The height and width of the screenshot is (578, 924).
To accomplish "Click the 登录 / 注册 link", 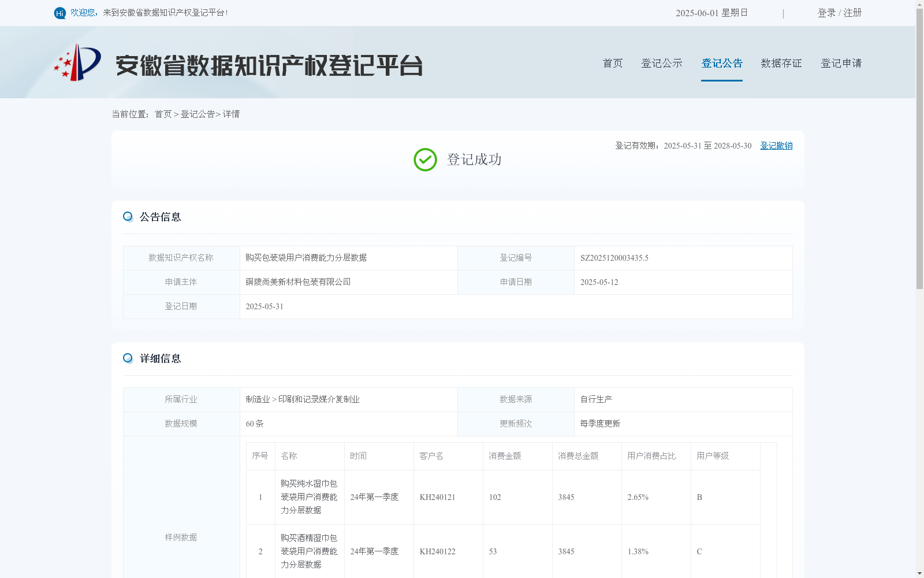I will pyautogui.click(x=840, y=13).
